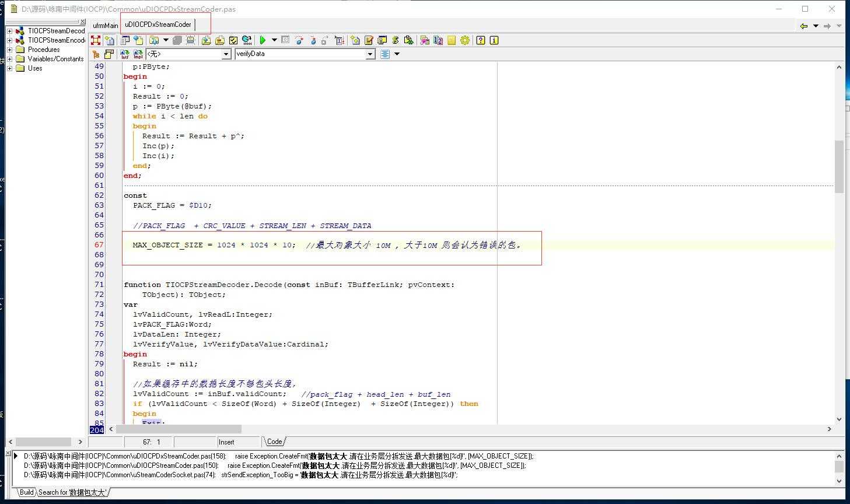The height and width of the screenshot is (504, 850).
Task: Select the Uses item in the tree
Action: tap(35, 68)
